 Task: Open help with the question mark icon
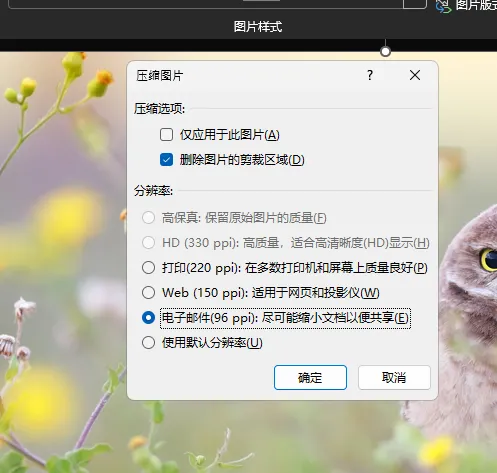pos(370,75)
